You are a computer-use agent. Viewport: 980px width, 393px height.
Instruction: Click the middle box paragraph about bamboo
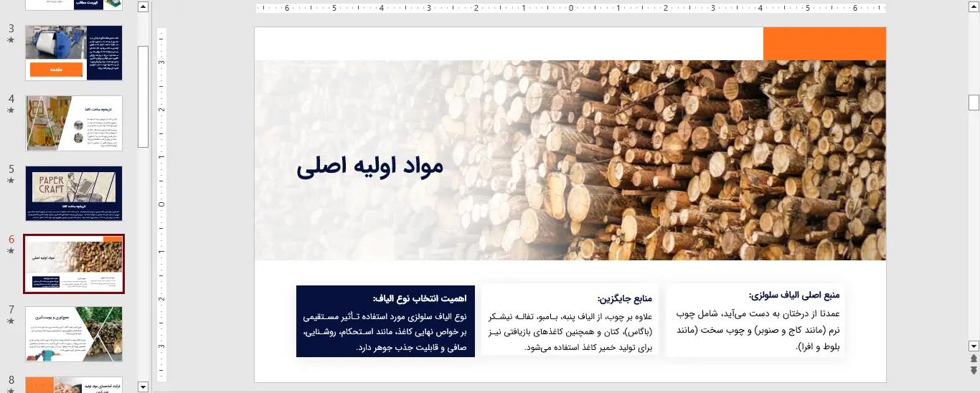570,332
